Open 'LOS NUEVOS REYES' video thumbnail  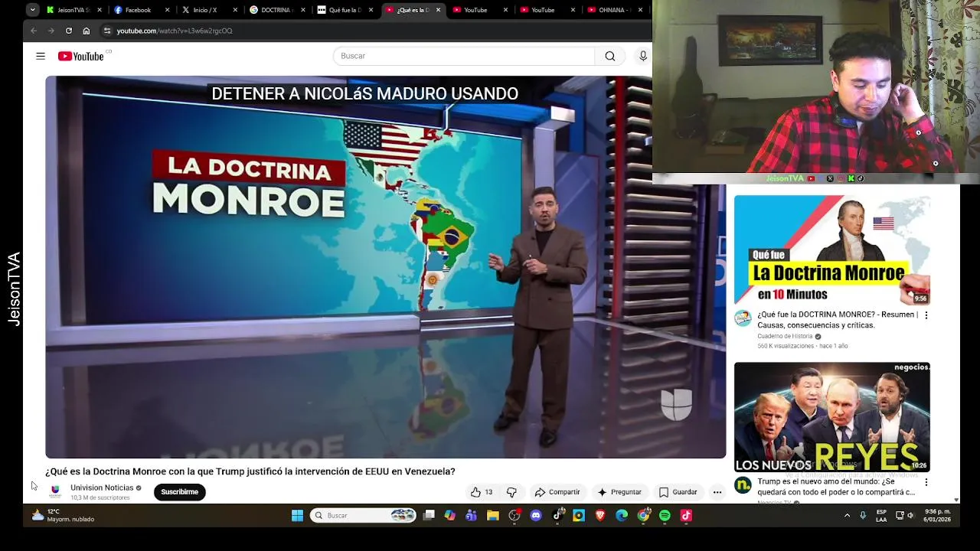tap(832, 417)
